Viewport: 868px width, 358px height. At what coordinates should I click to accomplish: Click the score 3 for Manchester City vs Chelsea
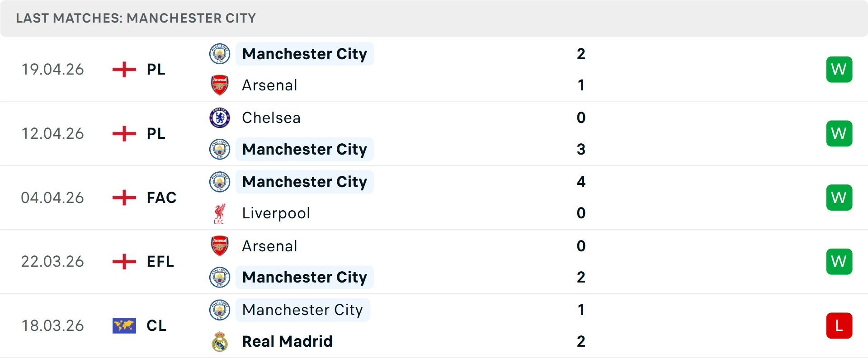pyautogui.click(x=581, y=149)
